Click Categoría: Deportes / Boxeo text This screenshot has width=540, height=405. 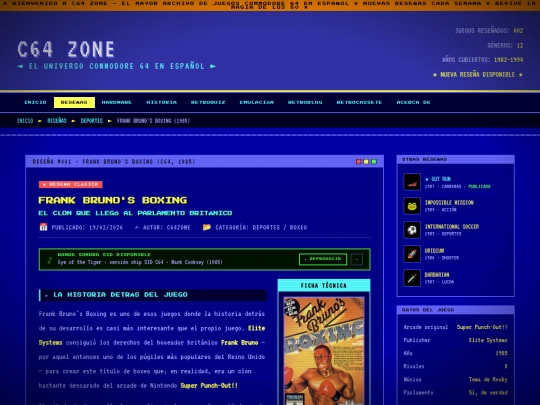[x=261, y=227]
